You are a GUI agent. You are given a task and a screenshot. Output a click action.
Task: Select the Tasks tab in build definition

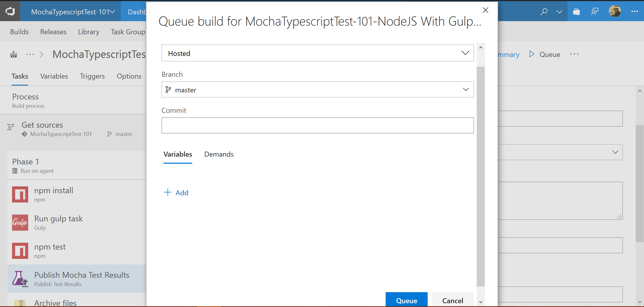pos(20,76)
